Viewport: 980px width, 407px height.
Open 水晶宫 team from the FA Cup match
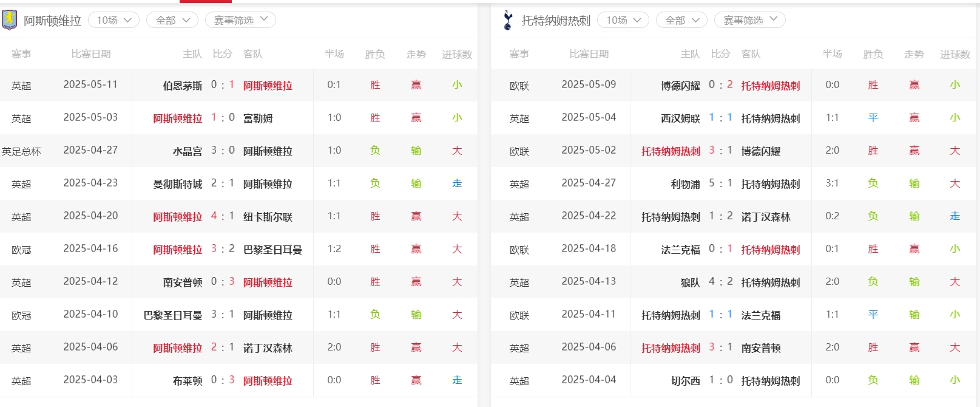[x=188, y=151]
